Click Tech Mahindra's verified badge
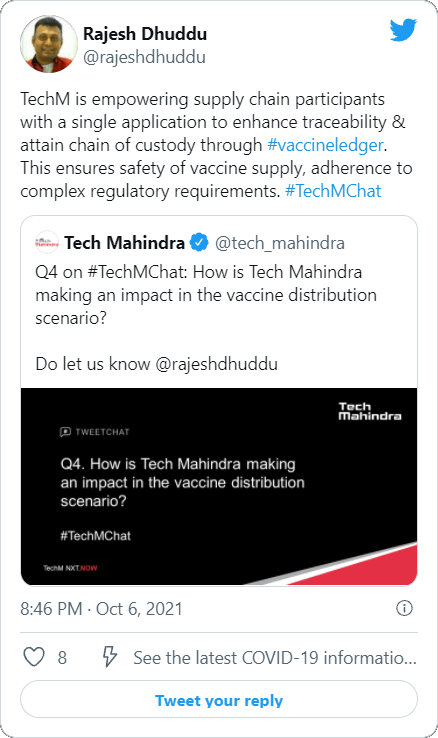Viewport: 438px width, 738px height. (199, 242)
